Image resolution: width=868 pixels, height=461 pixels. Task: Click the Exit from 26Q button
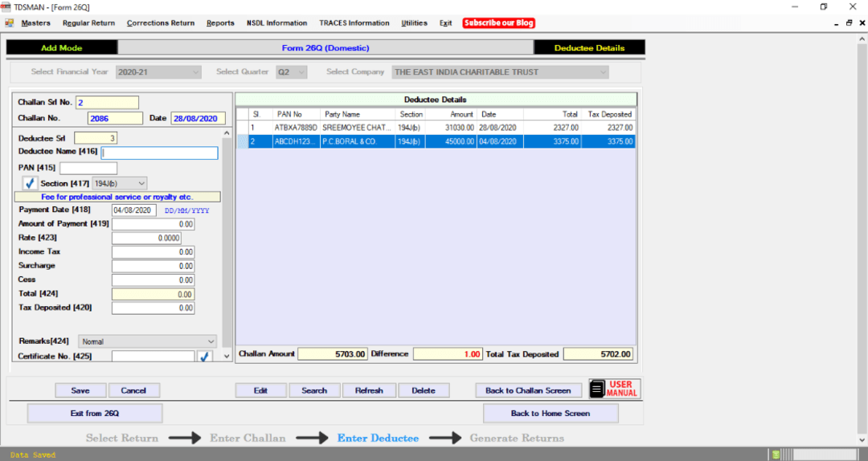click(95, 413)
